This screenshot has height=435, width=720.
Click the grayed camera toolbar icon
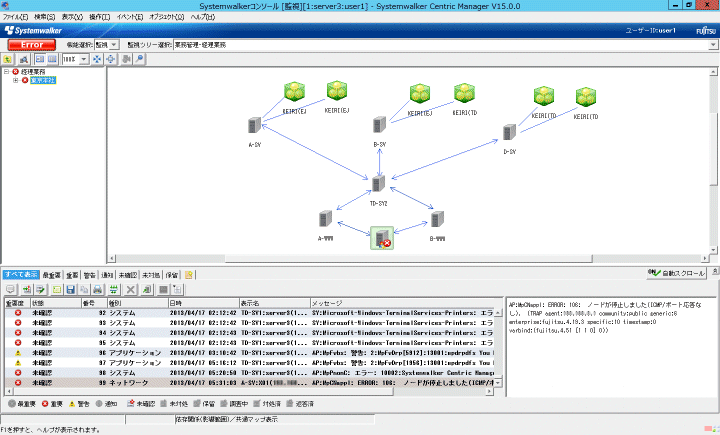tap(126, 59)
